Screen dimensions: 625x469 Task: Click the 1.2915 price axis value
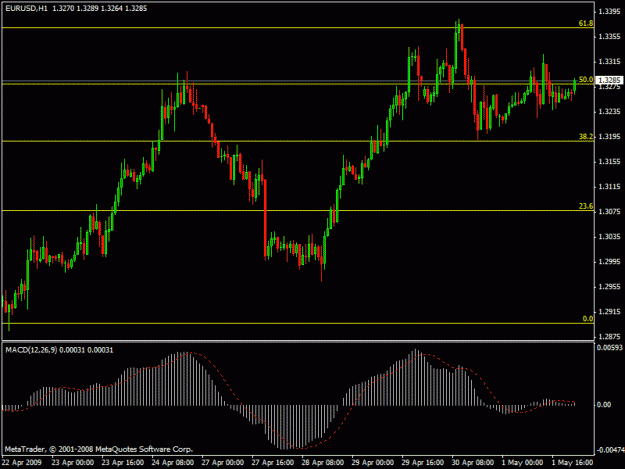[609, 312]
